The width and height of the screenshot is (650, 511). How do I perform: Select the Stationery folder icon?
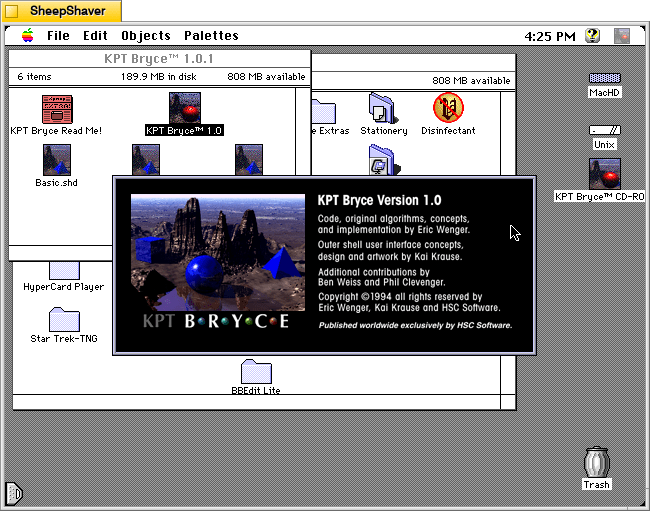383,108
